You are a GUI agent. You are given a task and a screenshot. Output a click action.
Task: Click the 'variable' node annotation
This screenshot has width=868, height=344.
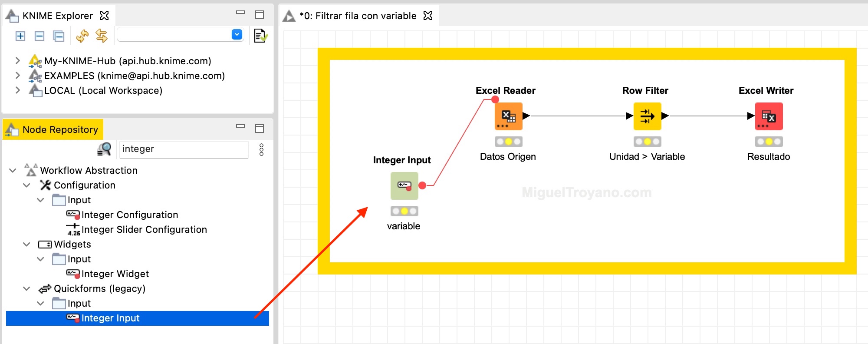tap(404, 226)
